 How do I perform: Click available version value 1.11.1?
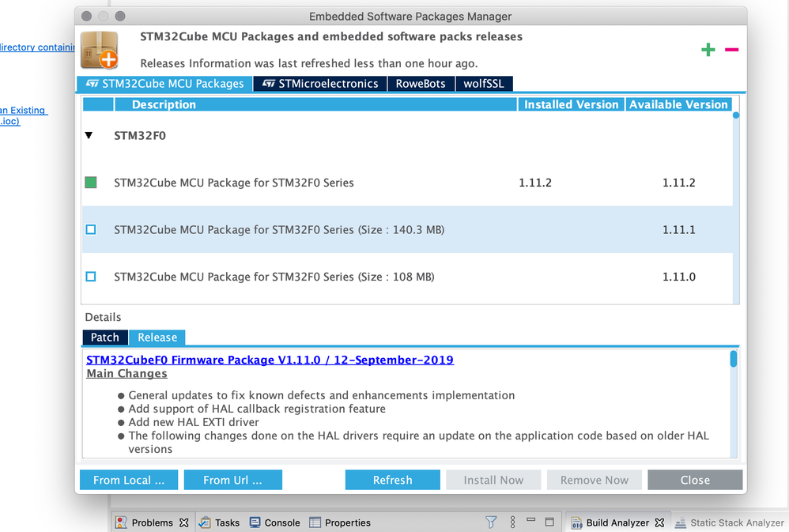tap(679, 230)
